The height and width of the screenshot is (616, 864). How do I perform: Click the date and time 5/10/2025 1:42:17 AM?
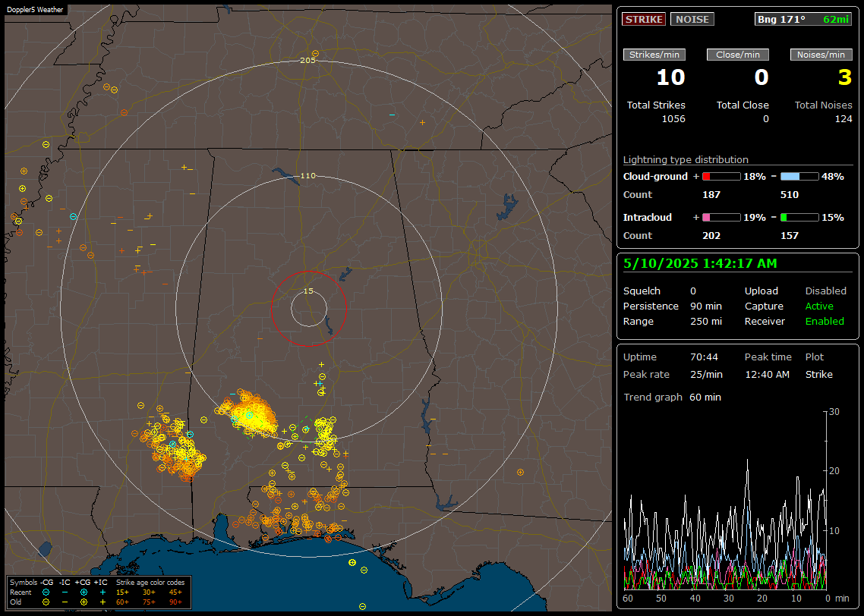[700, 264]
